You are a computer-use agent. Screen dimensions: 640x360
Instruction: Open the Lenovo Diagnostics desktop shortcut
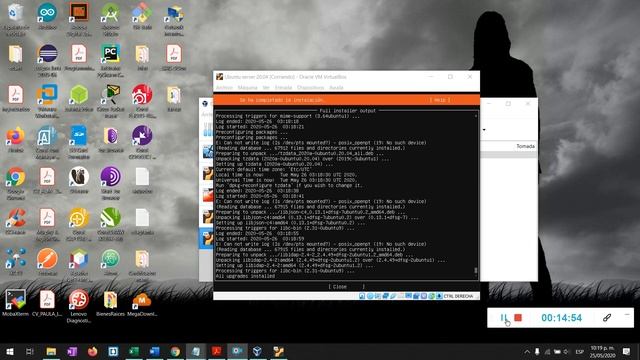click(x=79, y=306)
